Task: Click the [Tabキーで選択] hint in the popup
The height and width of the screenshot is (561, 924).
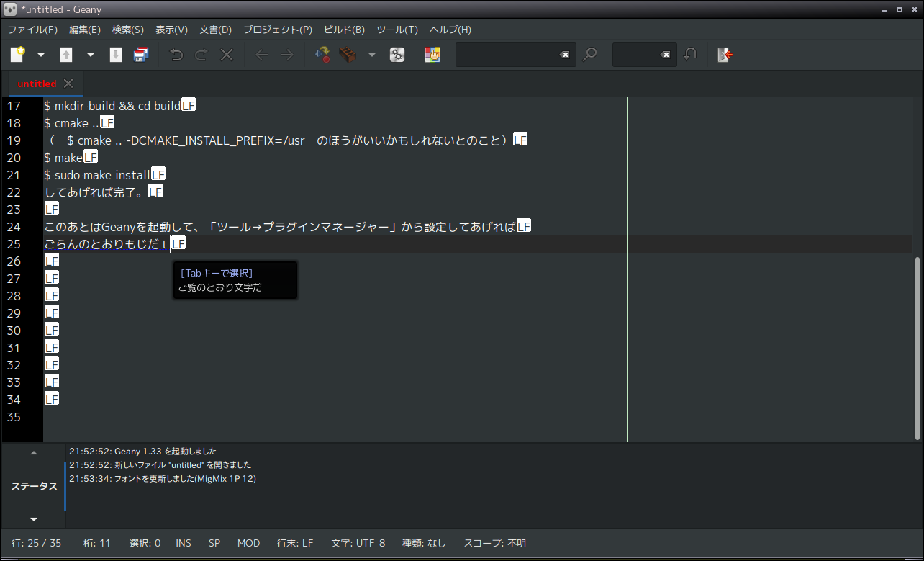Action: pos(217,273)
